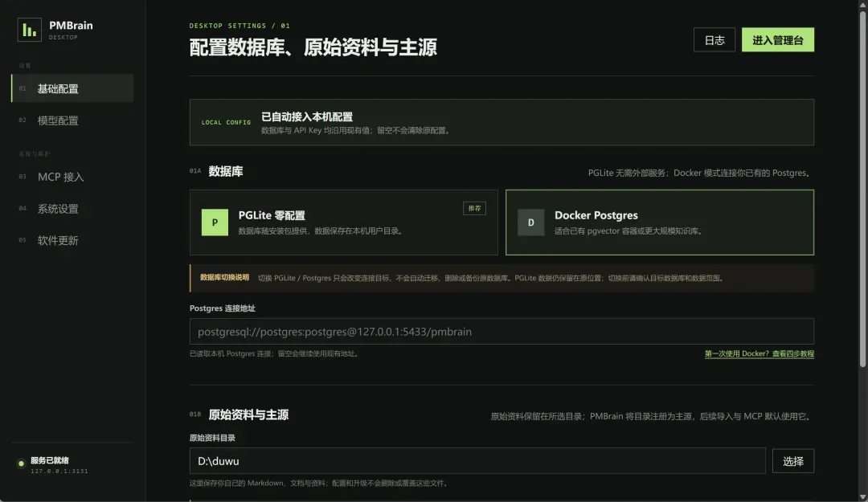
Task: Open the 模型配置 sidebar item
Action: pyautogui.click(x=72, y=120)
